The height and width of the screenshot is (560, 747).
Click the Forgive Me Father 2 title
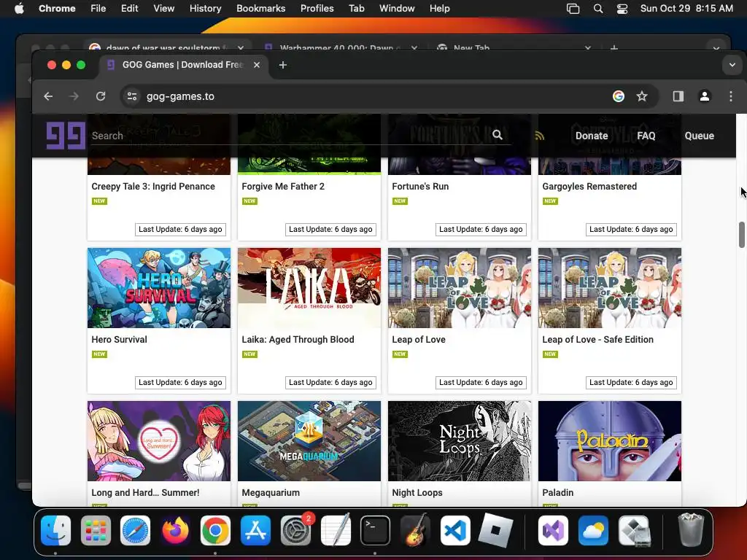click(283, 186)
